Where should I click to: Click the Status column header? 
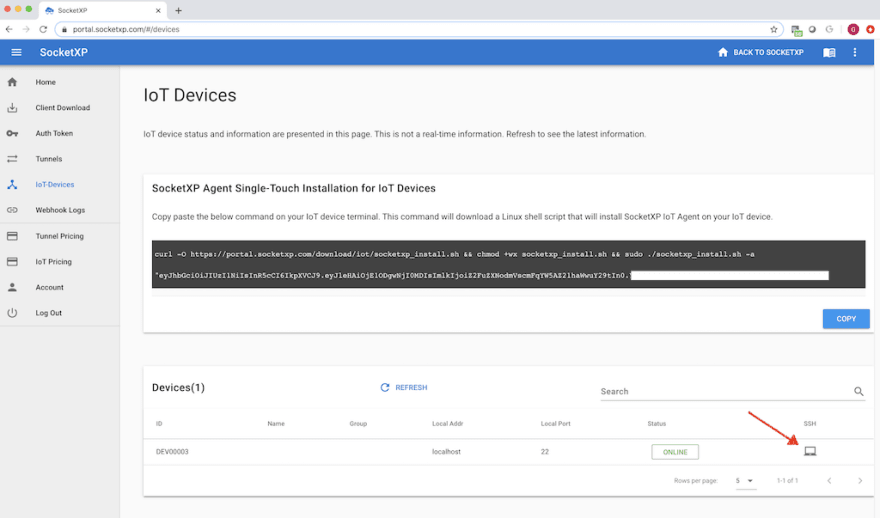tap(657, 424)
